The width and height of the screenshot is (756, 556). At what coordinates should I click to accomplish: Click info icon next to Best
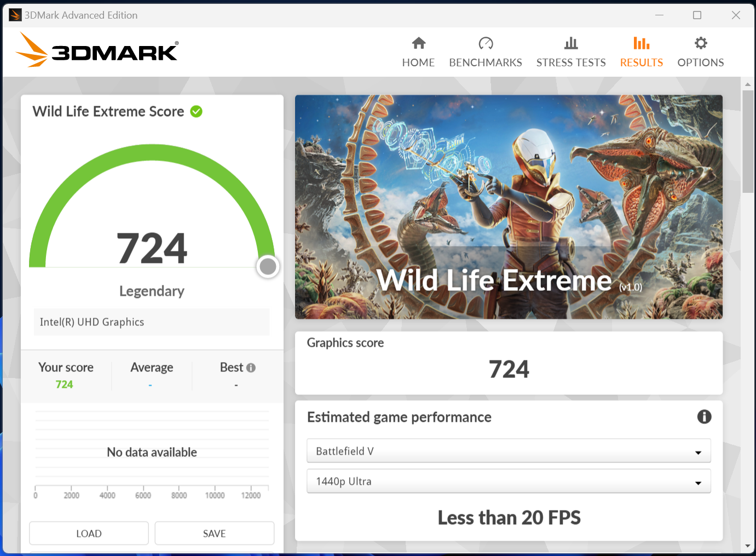tap(251, 368)
